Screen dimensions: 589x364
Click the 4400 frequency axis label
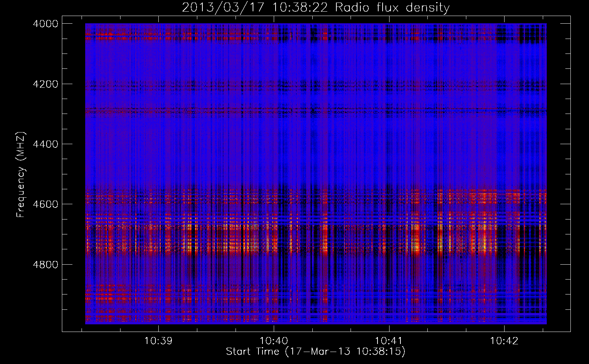[46, 144]
